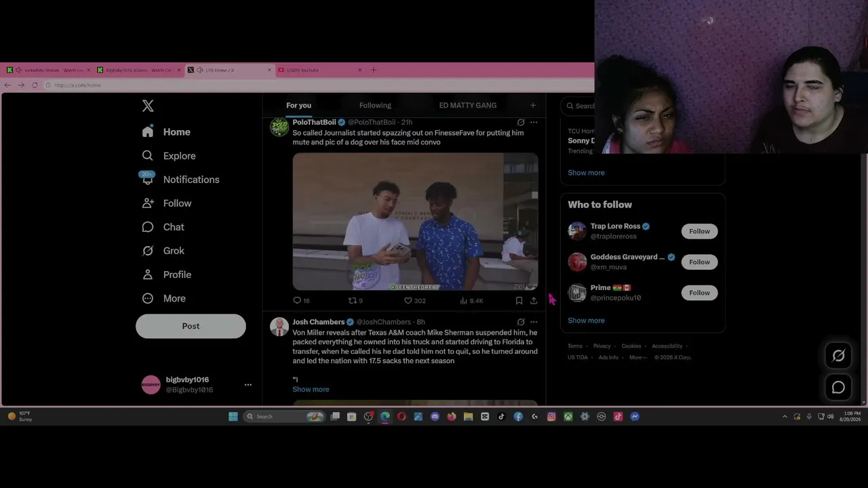The image size is (868, 488).
Task: Show more accounts to follow
Action: pyautogui.click(x=586, y=321)
